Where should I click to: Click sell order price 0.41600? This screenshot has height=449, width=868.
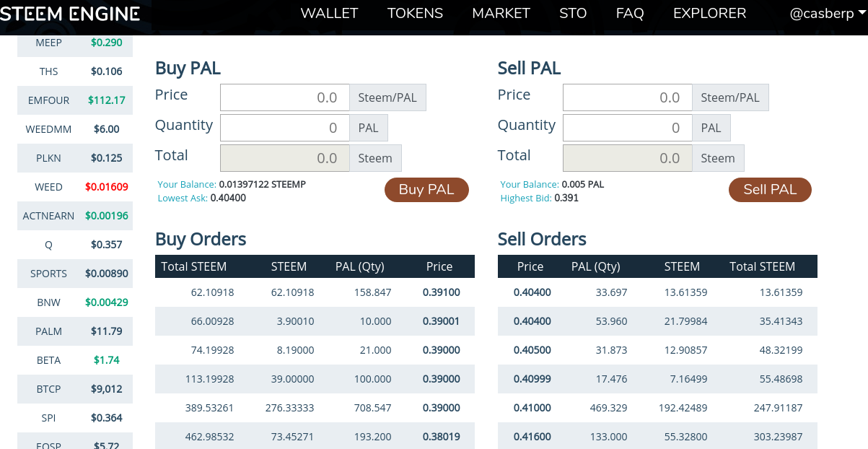click(x=532, y=437)
